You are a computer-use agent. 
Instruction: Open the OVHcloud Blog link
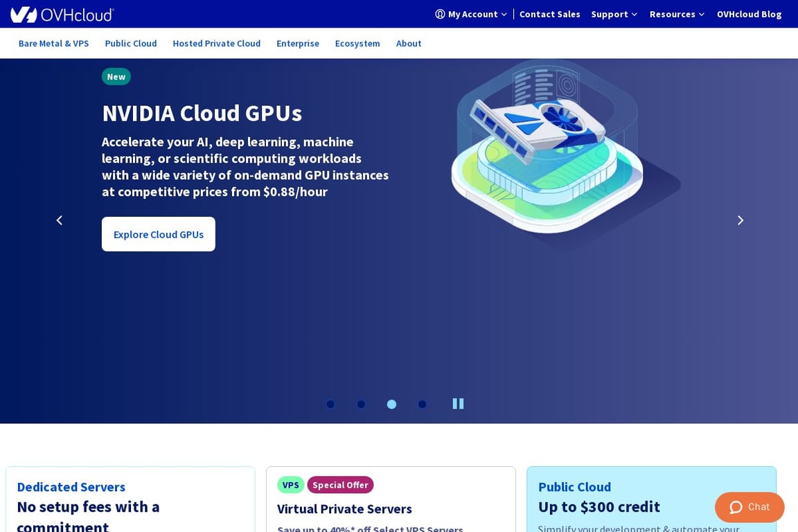click(749, 14)
